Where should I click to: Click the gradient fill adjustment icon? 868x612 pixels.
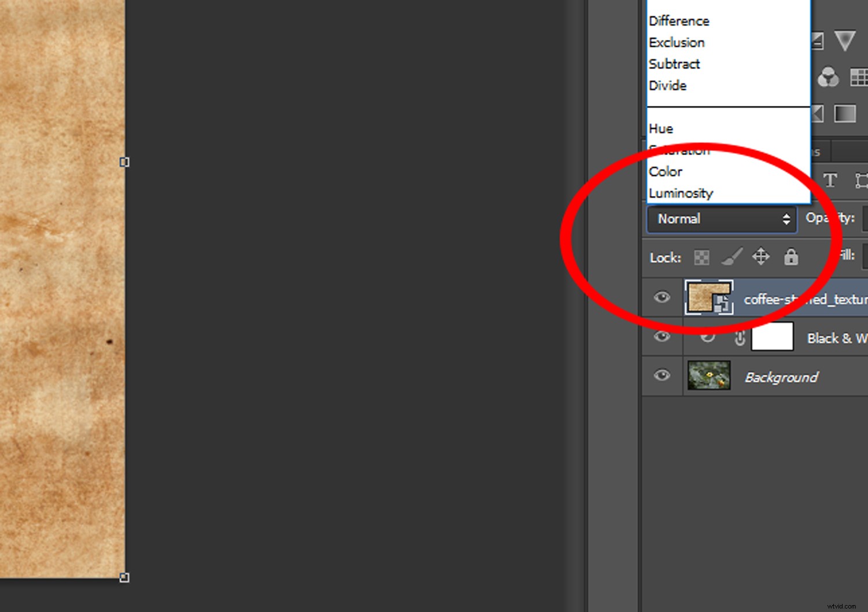coord(845,114)
